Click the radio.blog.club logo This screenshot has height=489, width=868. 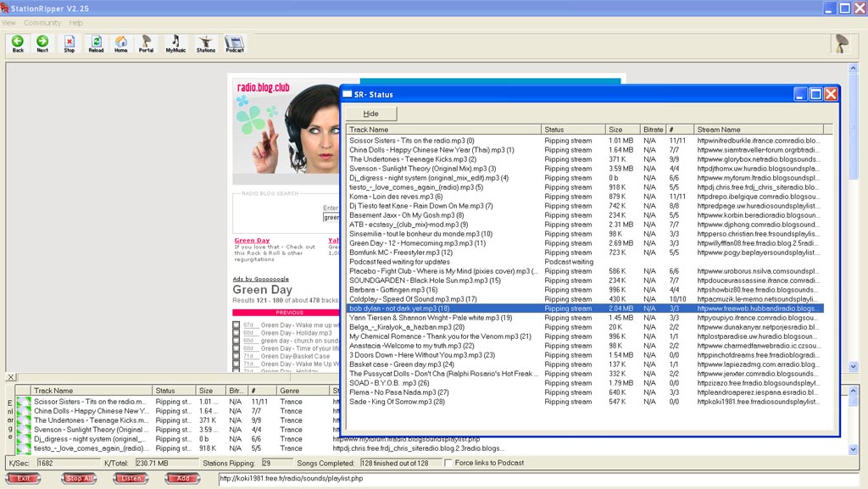click(x=264, y=87)
